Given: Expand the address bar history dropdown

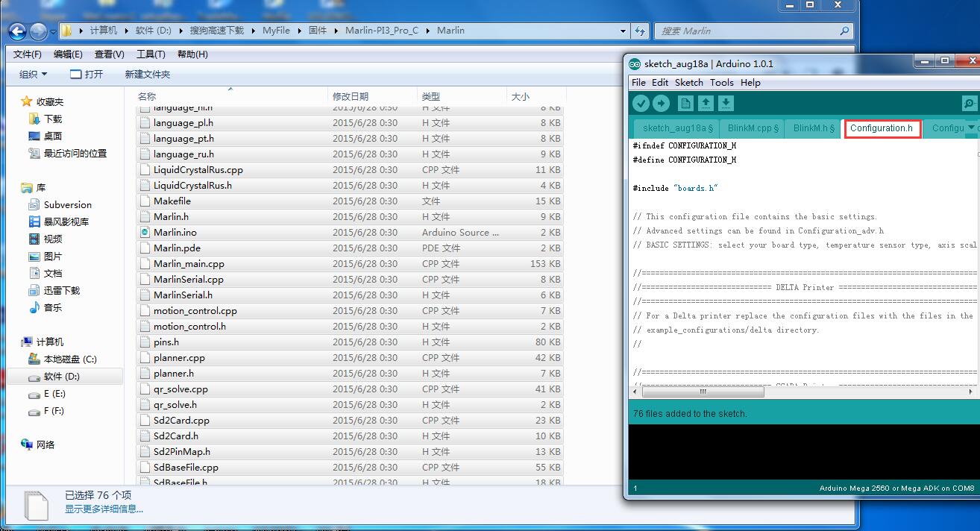Looking at the screenshot, I should 623,31.
